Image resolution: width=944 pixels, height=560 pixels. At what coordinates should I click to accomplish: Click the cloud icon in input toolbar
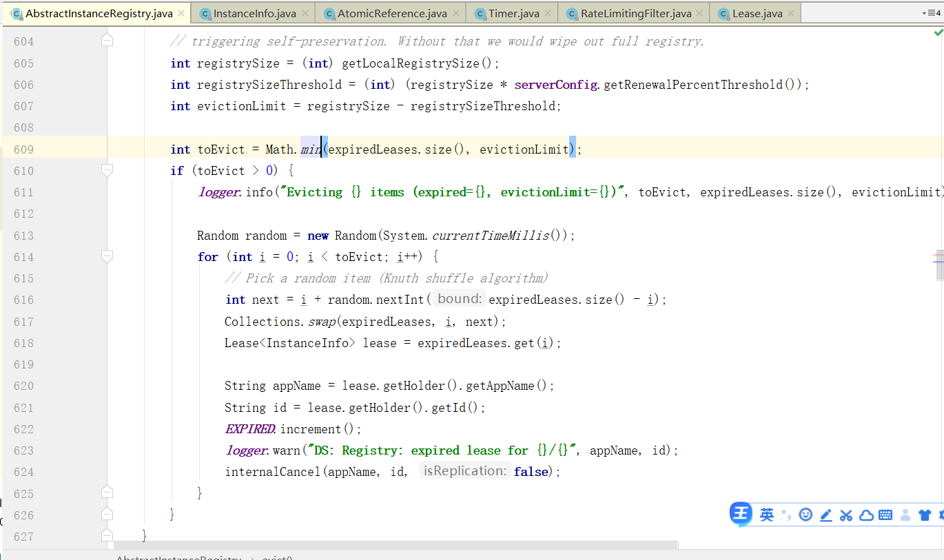[866, 515]
